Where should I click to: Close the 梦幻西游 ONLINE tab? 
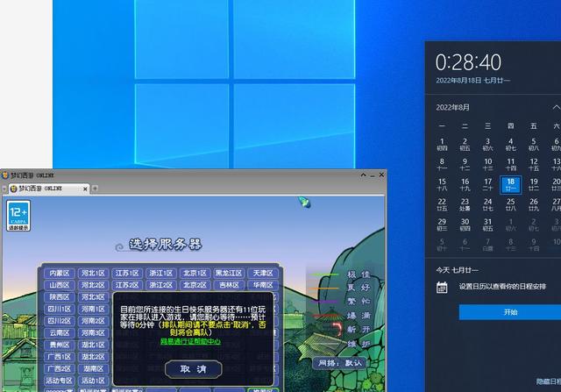pos(85,189)
